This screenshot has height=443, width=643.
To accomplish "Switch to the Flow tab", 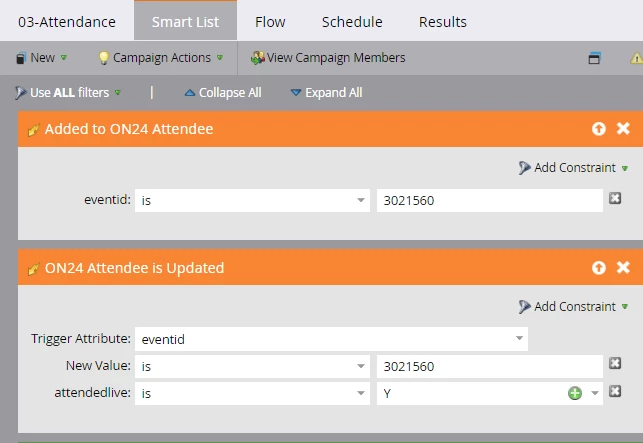I will click(x=270, y=22).
